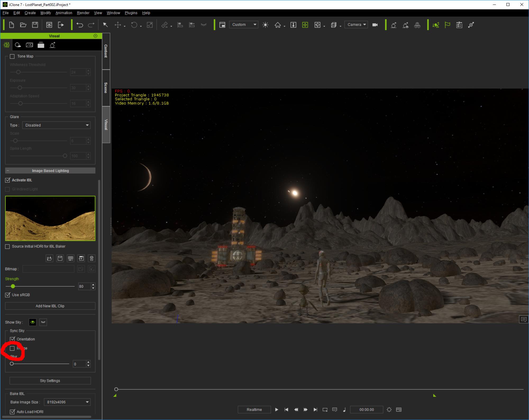Save the IBL image icon
Viewport: 529px width, 420px height.
tap(60, 258)
